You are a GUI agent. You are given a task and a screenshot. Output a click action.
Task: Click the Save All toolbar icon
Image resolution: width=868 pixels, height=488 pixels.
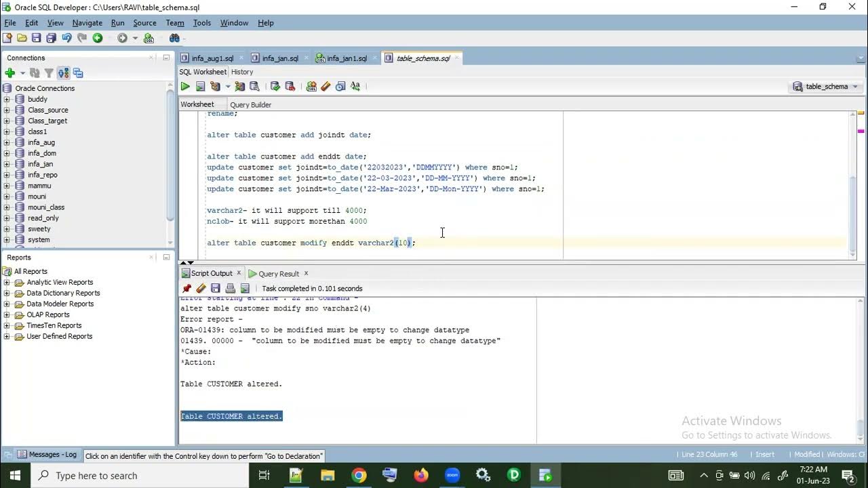click(x=51, y=38)
